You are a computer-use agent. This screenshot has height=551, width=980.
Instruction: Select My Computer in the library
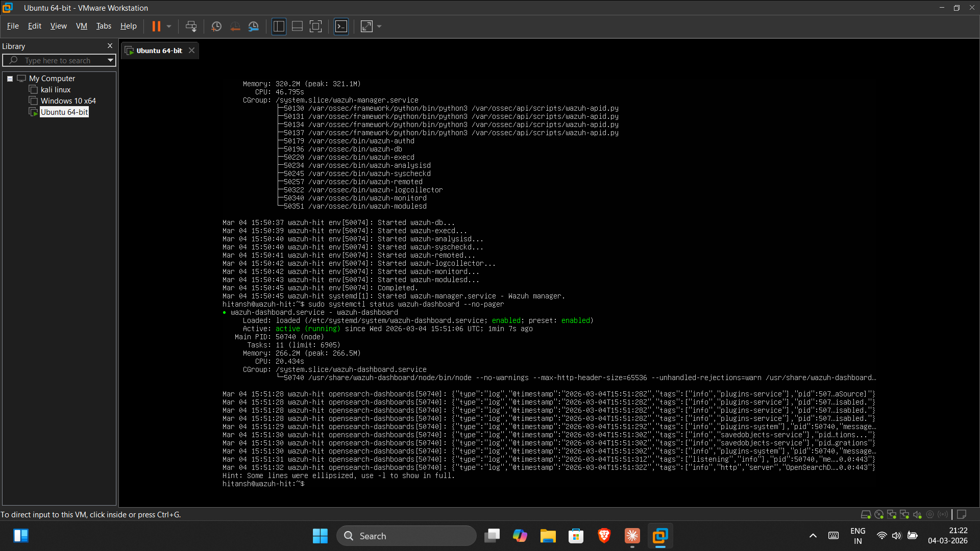coord(52,79)
